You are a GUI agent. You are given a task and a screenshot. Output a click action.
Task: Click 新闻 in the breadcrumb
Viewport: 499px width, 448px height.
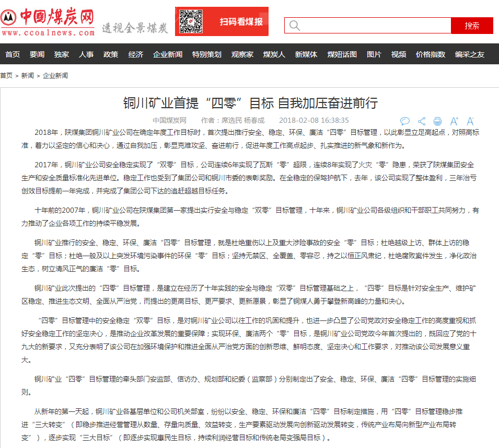click(x=28, y=76)
